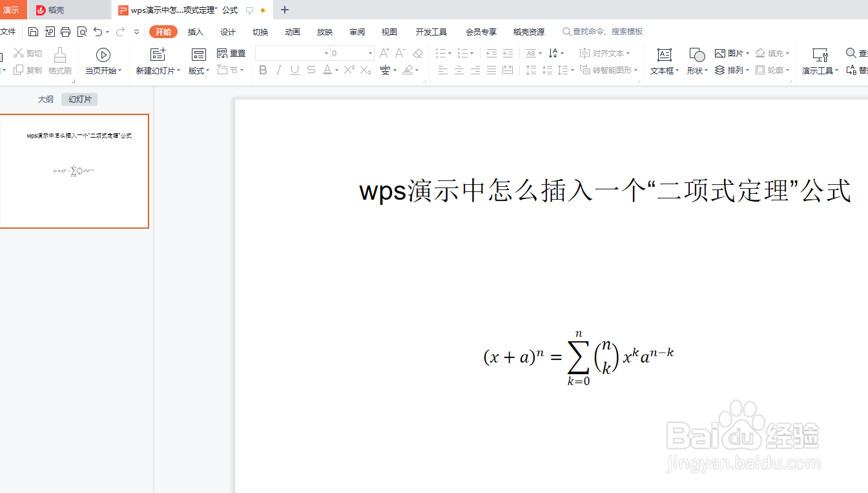Toggle Underline formatting
868x493 pixels.
pos(295,70)
